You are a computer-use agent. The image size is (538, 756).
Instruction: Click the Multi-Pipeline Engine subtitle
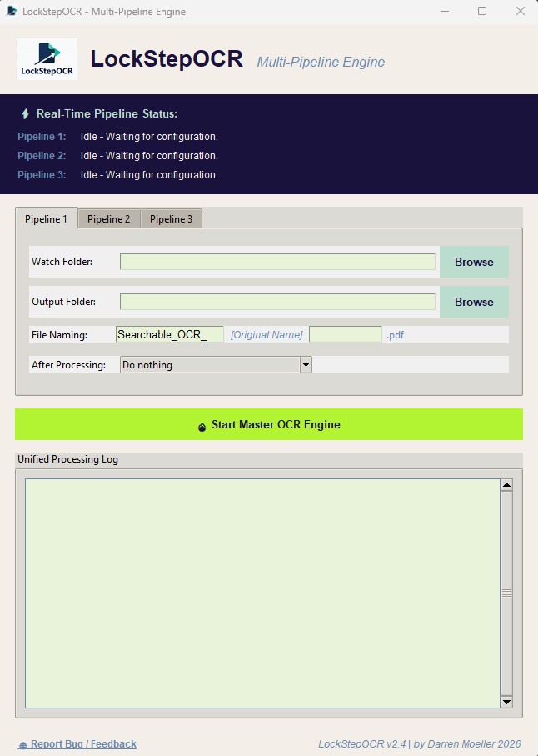point(321,63)
